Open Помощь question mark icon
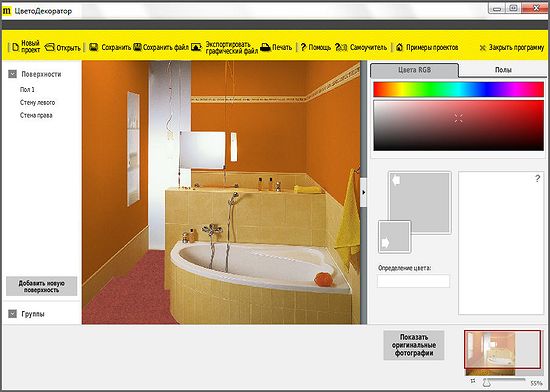Image resolution: width=550 pixels, height=392 pixels. pyautogui.click(x=303, y=47)
